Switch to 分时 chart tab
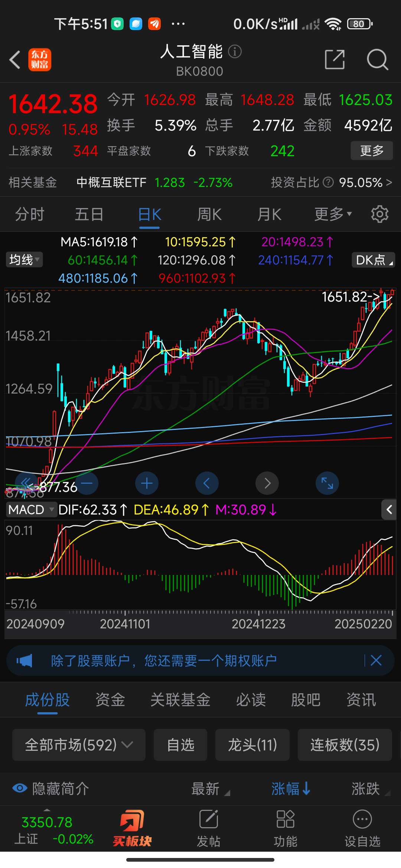This screenshot has height=868, width=401. [x=30, y=214]
